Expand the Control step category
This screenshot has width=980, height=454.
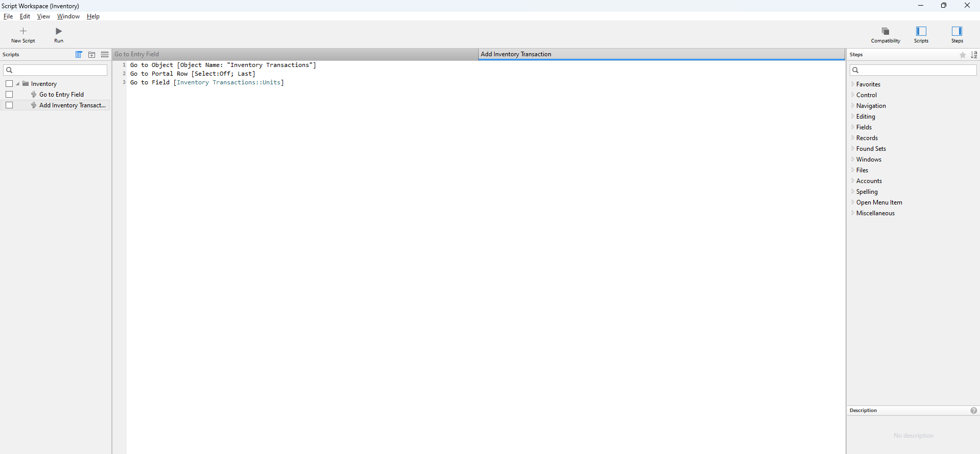click(853, 95)
